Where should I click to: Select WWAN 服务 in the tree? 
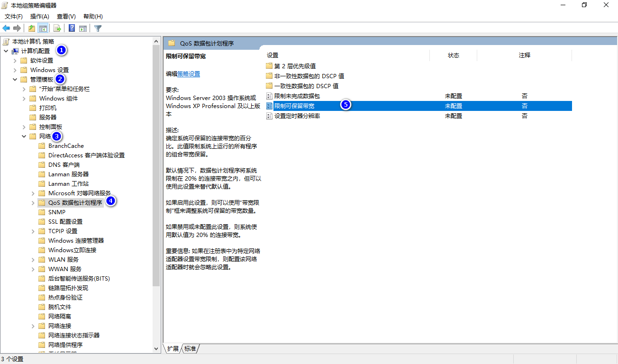pos(65,269)
